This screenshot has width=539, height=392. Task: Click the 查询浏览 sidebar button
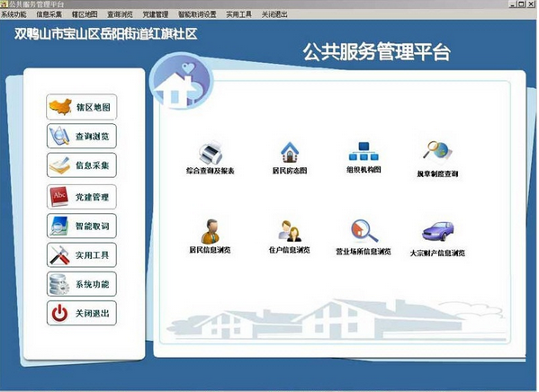[82, 137]
